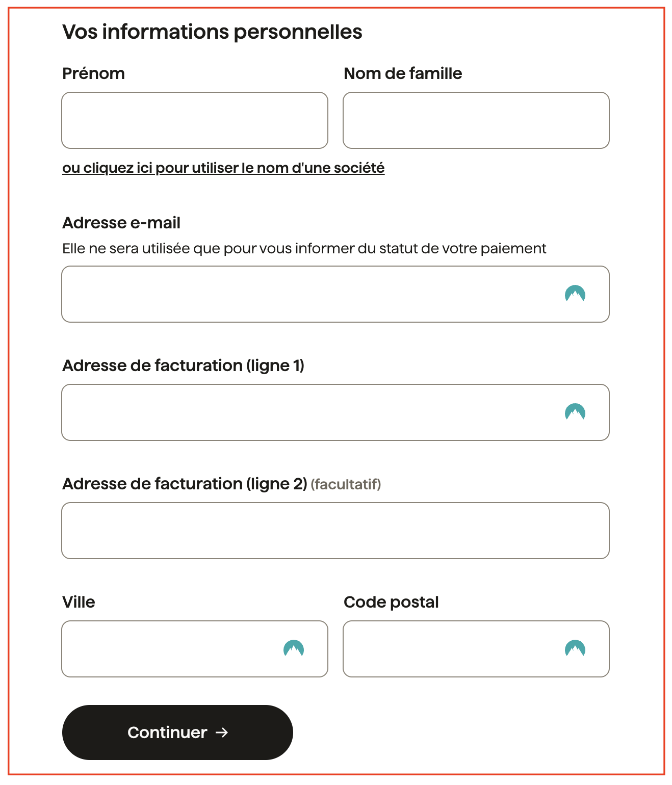This screenshot has height=785, width=672.
Task: Click the Prénom label
Action: (x=93, y=73)
